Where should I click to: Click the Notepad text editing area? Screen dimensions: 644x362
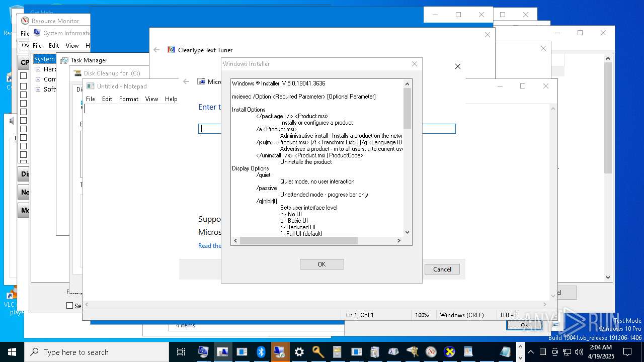click(317, 201)
